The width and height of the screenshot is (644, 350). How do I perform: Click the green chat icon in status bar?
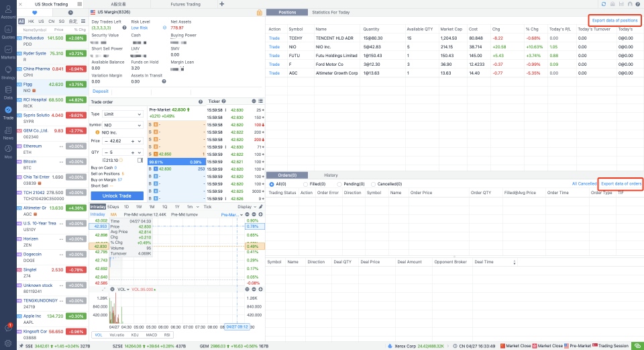tap(637, 346)
